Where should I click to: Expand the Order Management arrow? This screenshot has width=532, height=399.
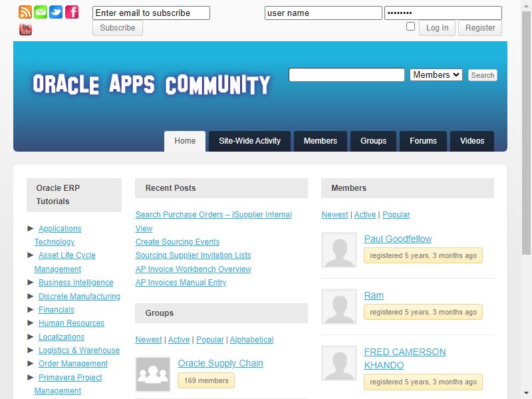click(x=31, y=363)
